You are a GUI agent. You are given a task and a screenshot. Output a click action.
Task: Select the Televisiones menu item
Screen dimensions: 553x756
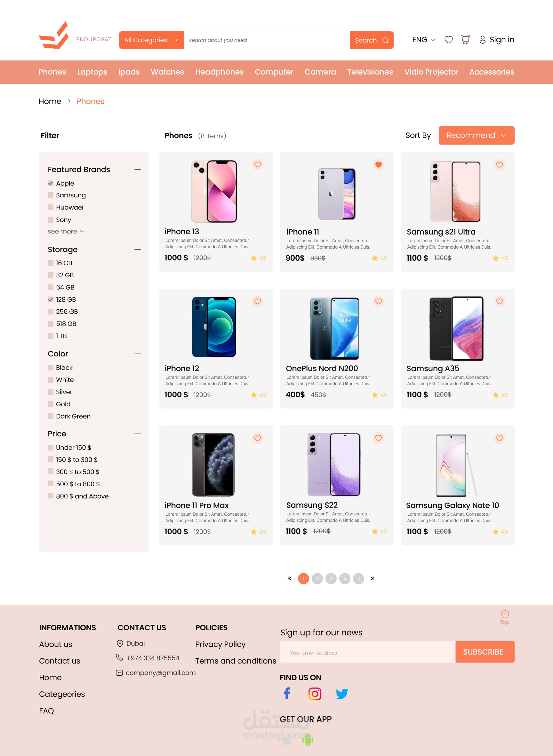tap(370, 72)
